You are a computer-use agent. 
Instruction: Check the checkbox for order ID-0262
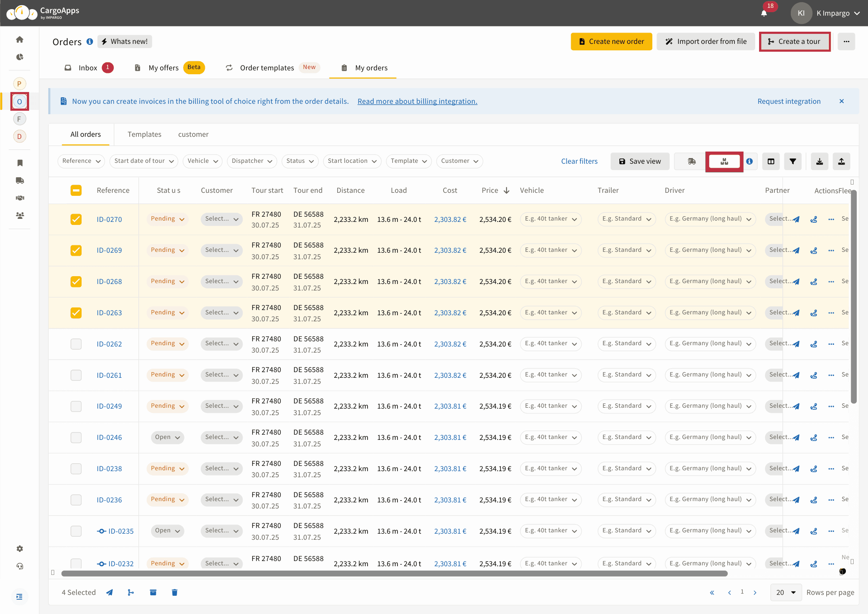pos(76,344)
